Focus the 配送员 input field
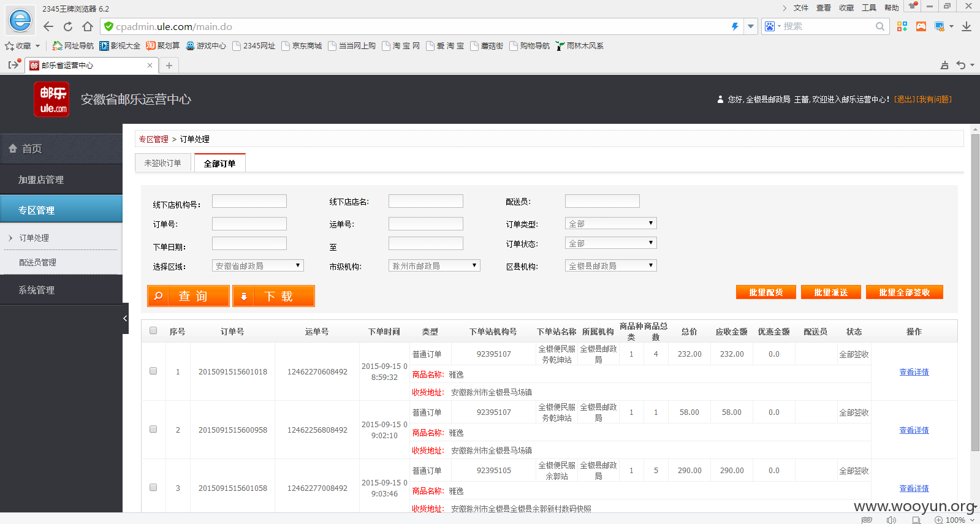This screenshot has width=980, height=524. click(602, 201)
